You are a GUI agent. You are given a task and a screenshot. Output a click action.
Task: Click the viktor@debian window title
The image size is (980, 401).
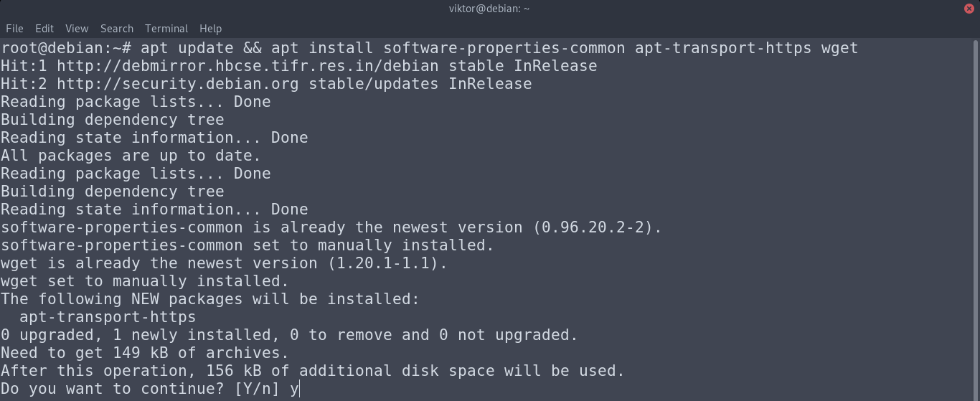[x=489, y=9]
